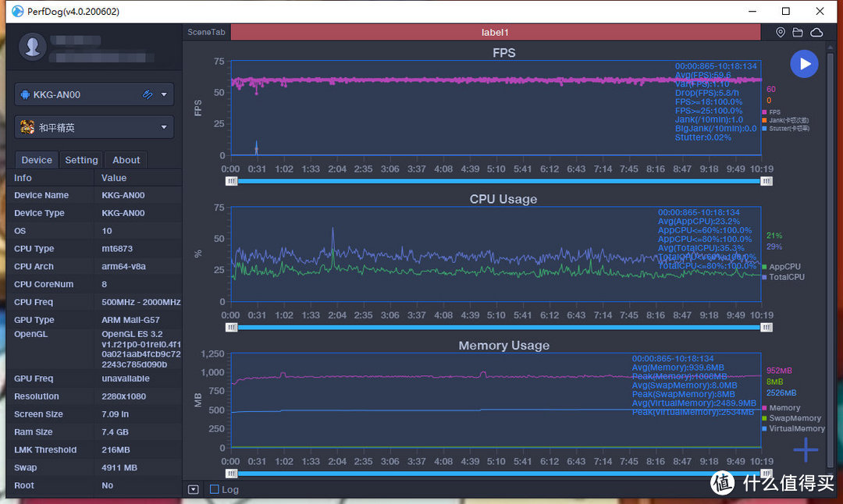843x504 pixels.
Task: Select the GPU Type value ARM Mali-G57
Action: (130, 320)
